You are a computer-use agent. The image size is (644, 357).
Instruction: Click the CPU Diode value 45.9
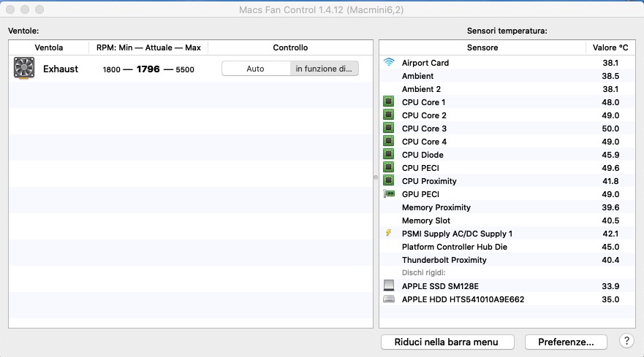click(x=610, y=155)
